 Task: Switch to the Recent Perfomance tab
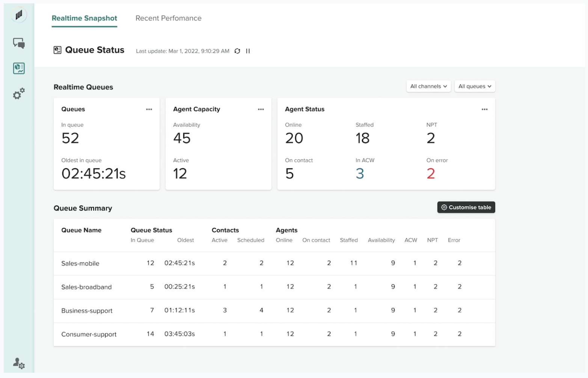point(169,18)
